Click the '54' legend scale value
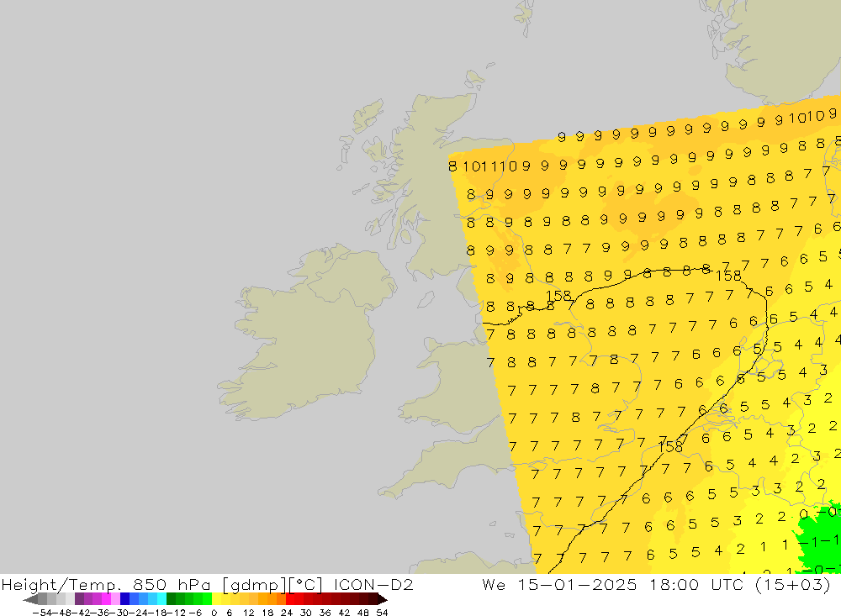 (382, 613)
